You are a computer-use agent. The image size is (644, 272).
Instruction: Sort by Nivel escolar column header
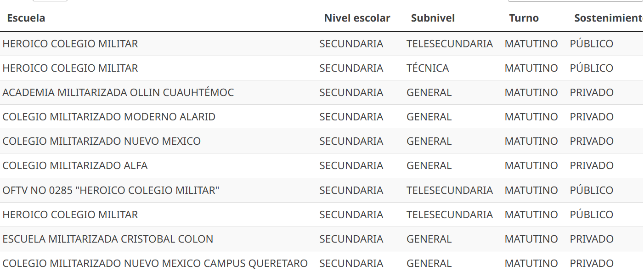pos(357,18)
